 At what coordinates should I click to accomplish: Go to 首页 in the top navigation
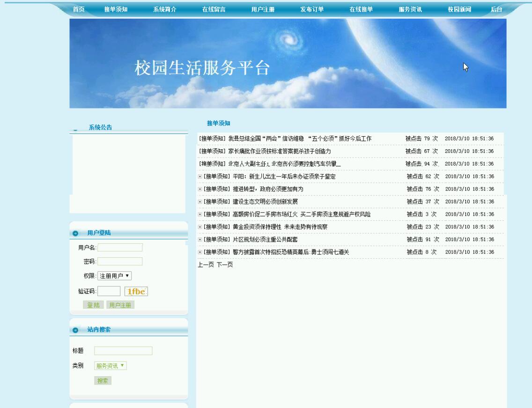(x=79, y=9)
